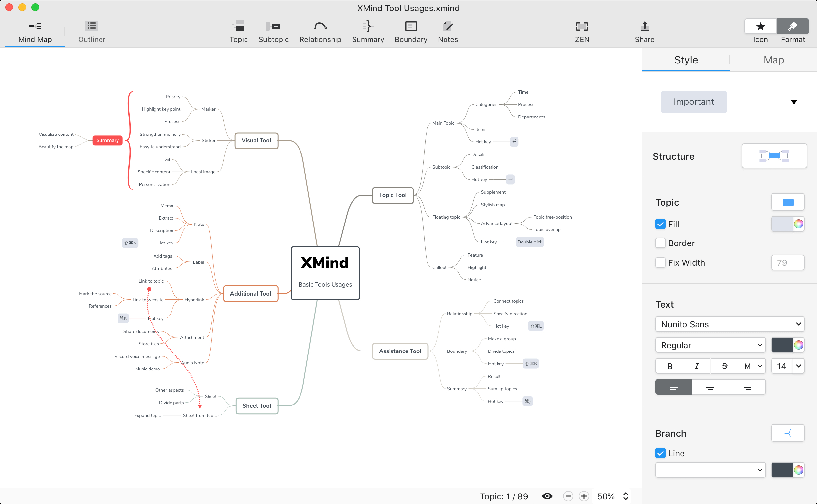Toggle the Fill checkbox
The height and width of the screenshot is (504, 817).
coord(660,224)
